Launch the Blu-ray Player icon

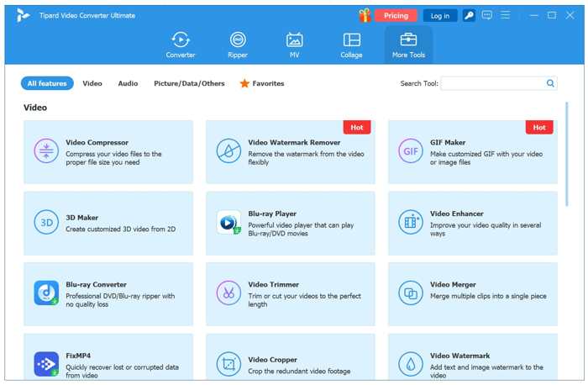coord(228,223)
